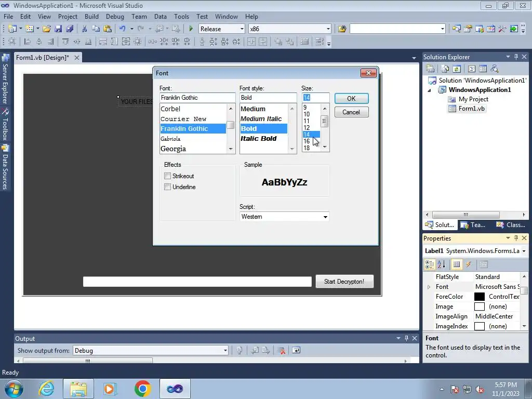This screenshot has width=532, height=399.
Task: Select My Project in Solution Explorer
Action: coord(473,99)
